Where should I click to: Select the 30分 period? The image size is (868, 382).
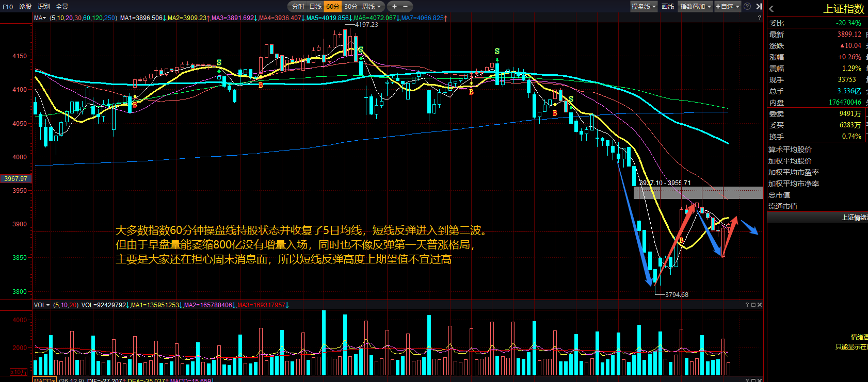tap(351, 7)
